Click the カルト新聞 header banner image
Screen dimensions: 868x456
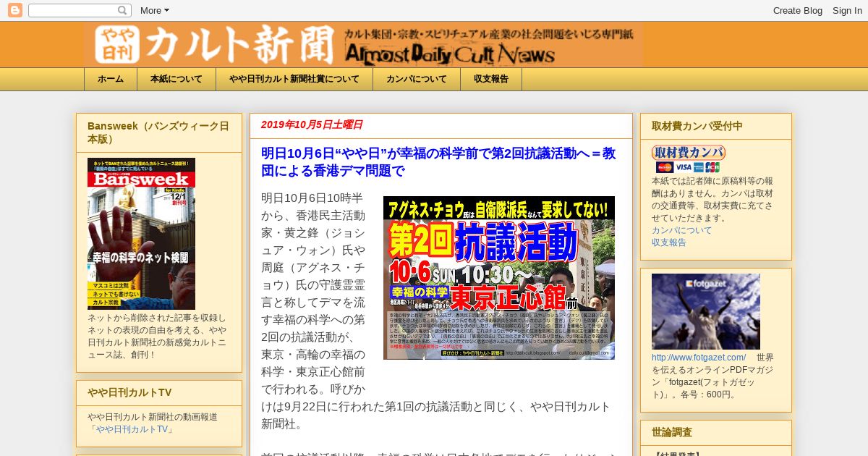point(363,45)
